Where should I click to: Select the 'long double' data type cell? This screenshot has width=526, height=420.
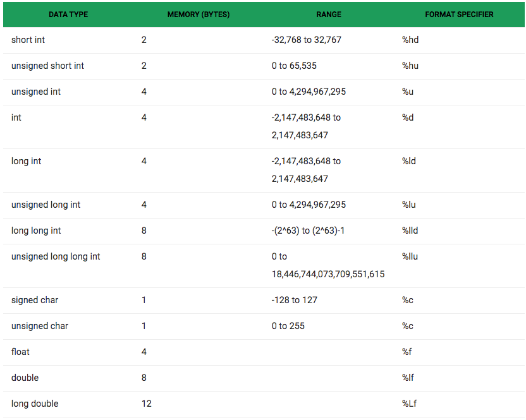(x=35, y=404)
